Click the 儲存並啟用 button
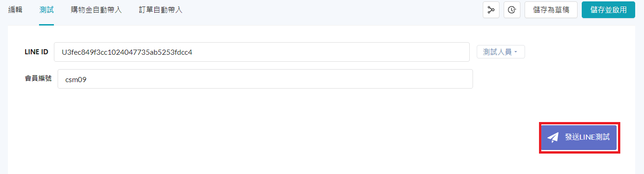This screenshot has height=174, width=644. (608, 10)
